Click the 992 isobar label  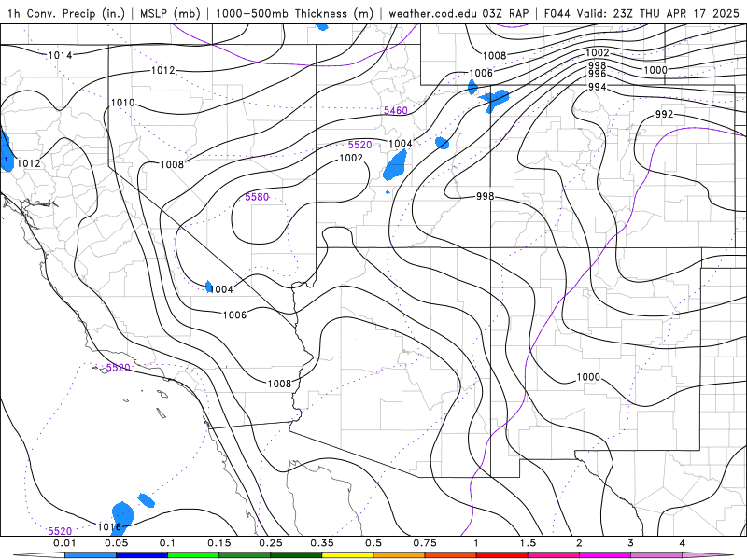click(664, 114)
